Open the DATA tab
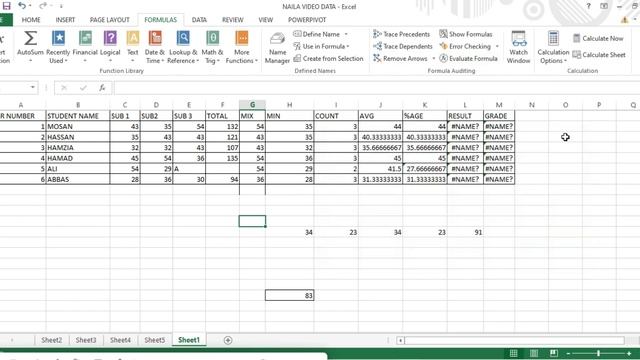This screenshot has height=360, width=640. point(199,20)
